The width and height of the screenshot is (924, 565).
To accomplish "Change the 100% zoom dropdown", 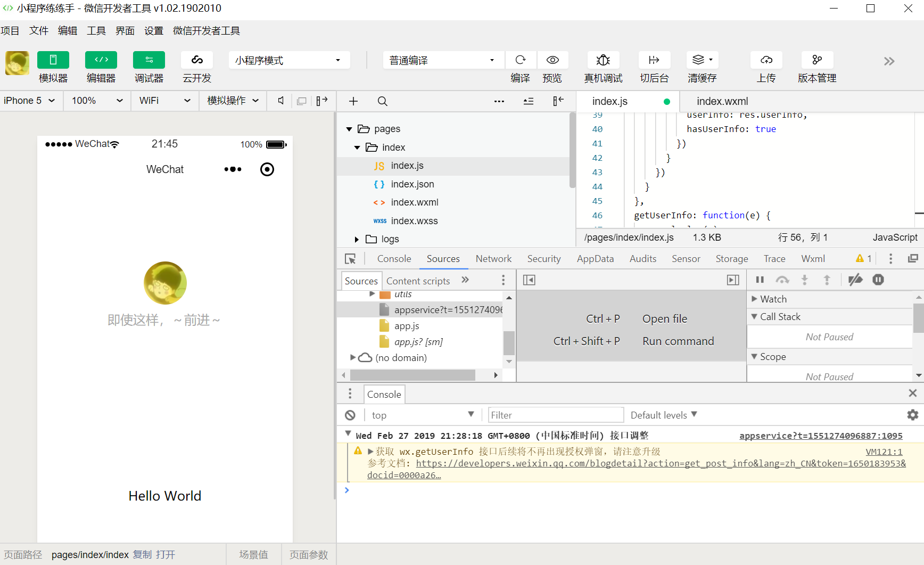I will [97, 101].
